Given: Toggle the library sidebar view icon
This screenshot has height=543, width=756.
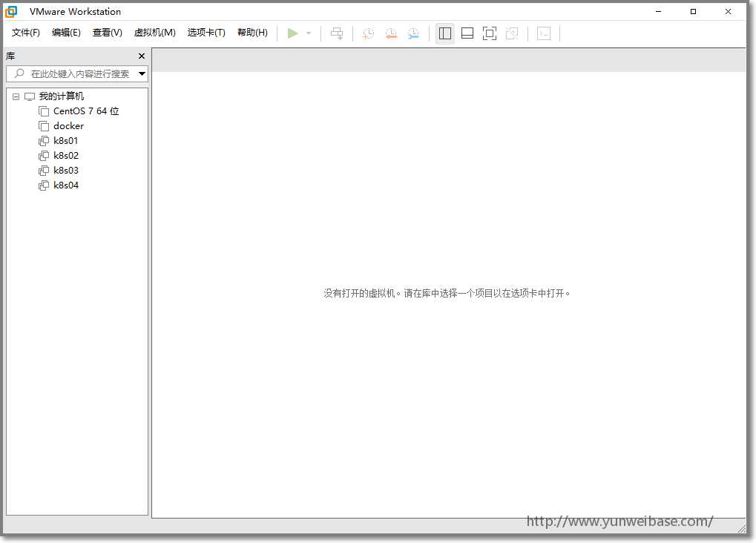Looking at the screenshot, I should click(445, 33).
